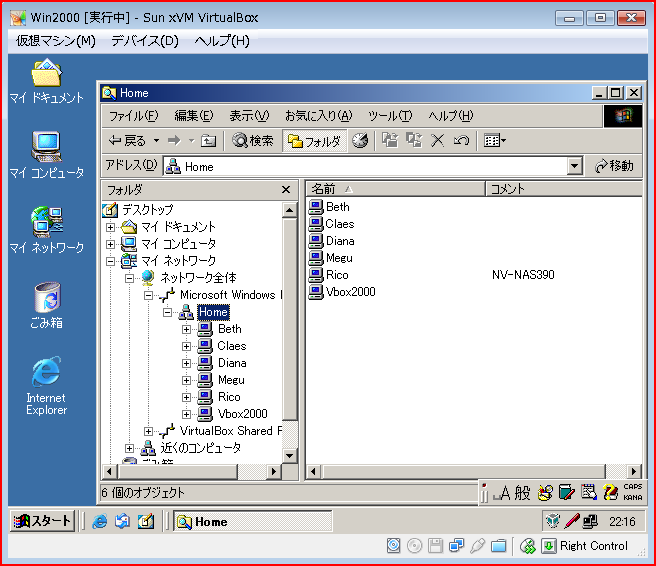Select Diana in the folder tree

(232, 363)
